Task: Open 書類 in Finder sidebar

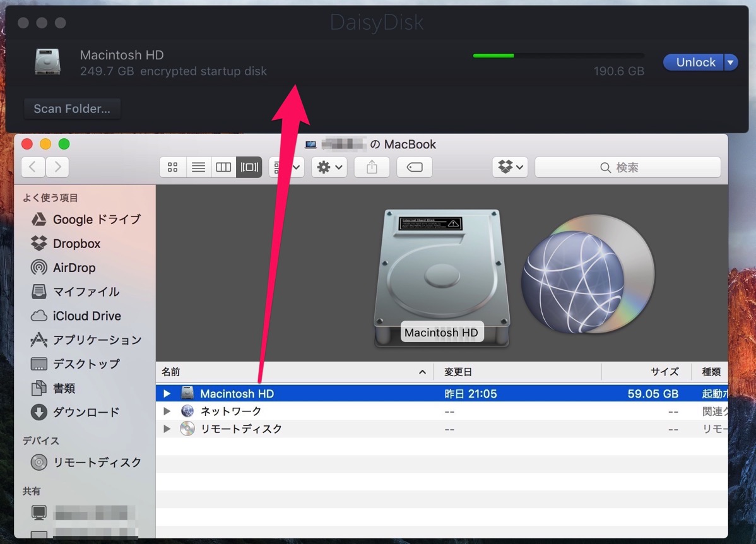Action: 53,388
